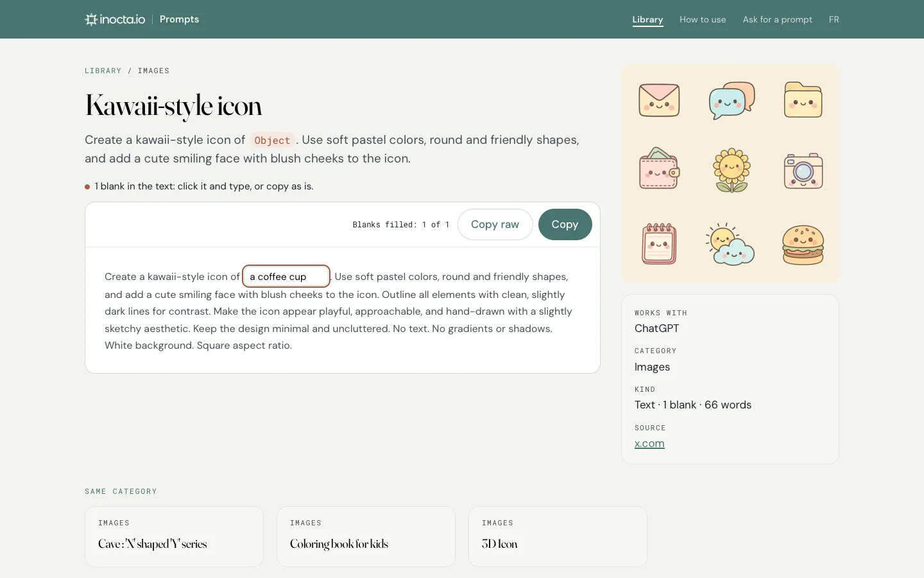Click the kawaii chat bubbles icon
924x578 pixels.
732,100
